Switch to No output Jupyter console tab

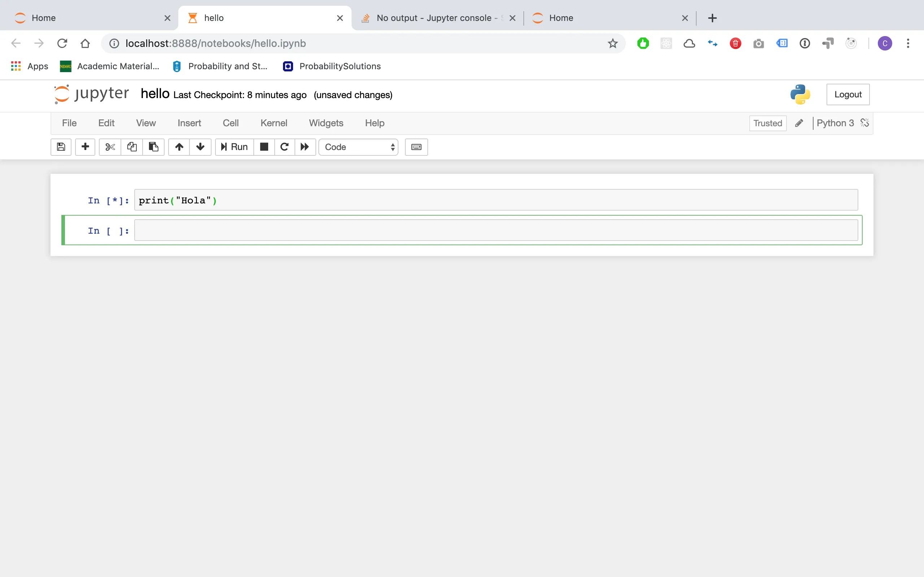point(435,18)
